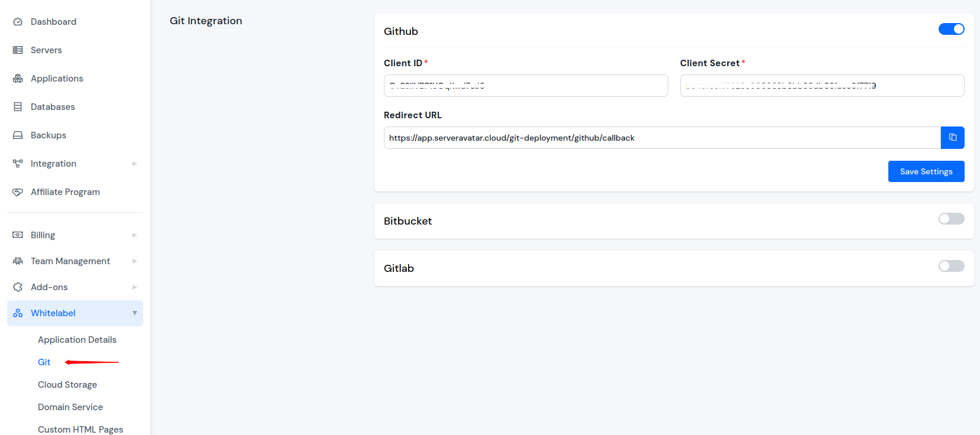Click the Databases icon in sidebar

18,107
